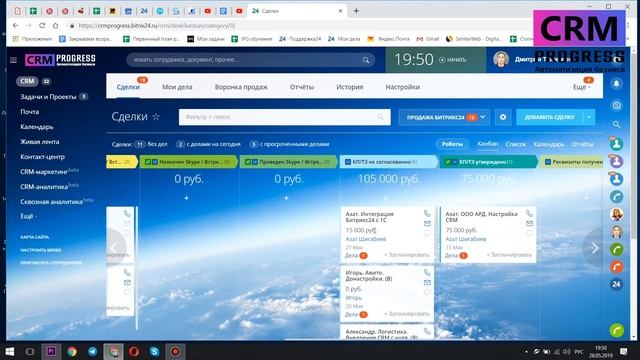Switch to Календарь view
The width and height of the screenshot is (640, 360).
(x=549, y=144)
